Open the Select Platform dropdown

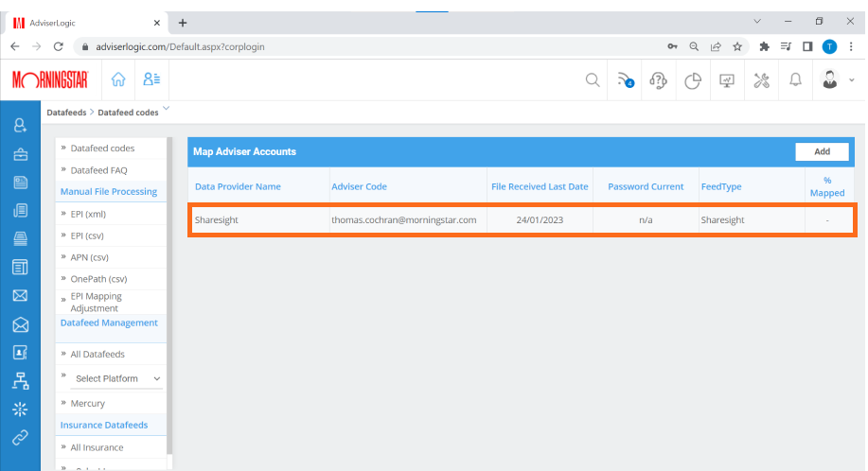click(x=116, y=378)
